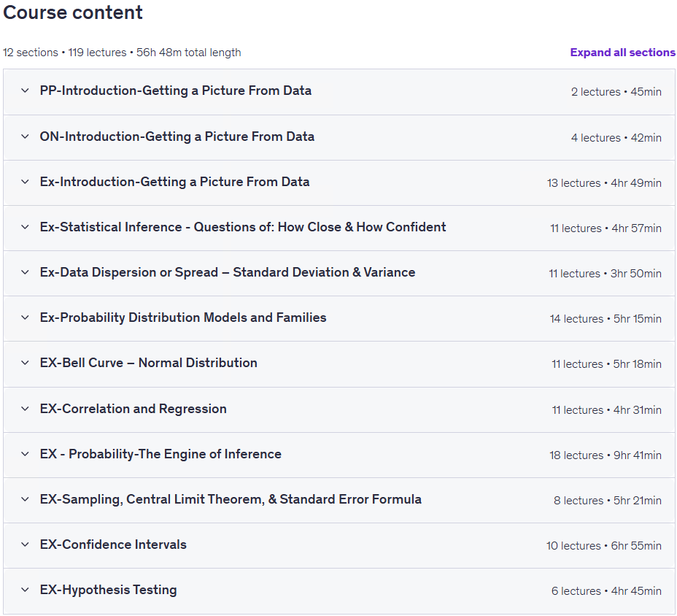Click the "14 lectures • 5hr 15min" text
Image resolution: width=677 pixels, height=616 pixels.
tap(606, 319)
